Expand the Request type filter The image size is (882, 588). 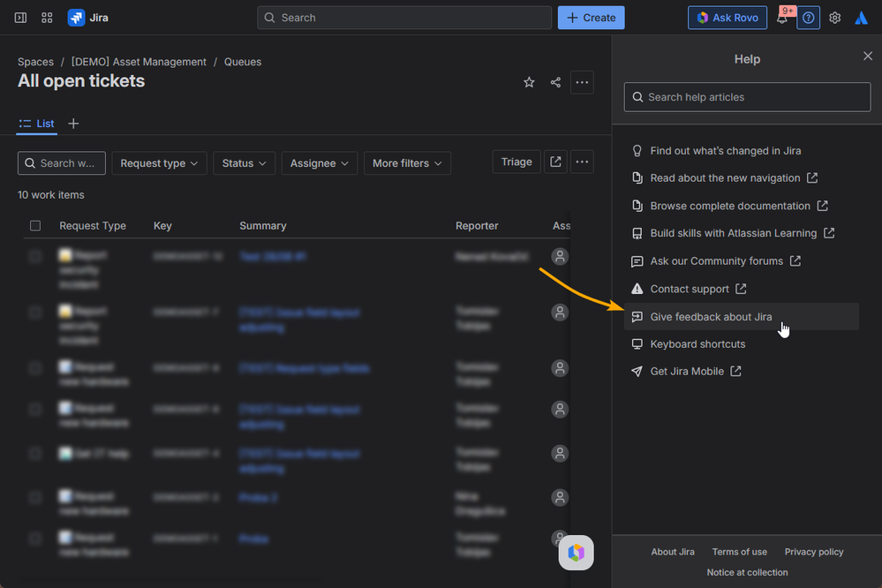coord(159,163)
